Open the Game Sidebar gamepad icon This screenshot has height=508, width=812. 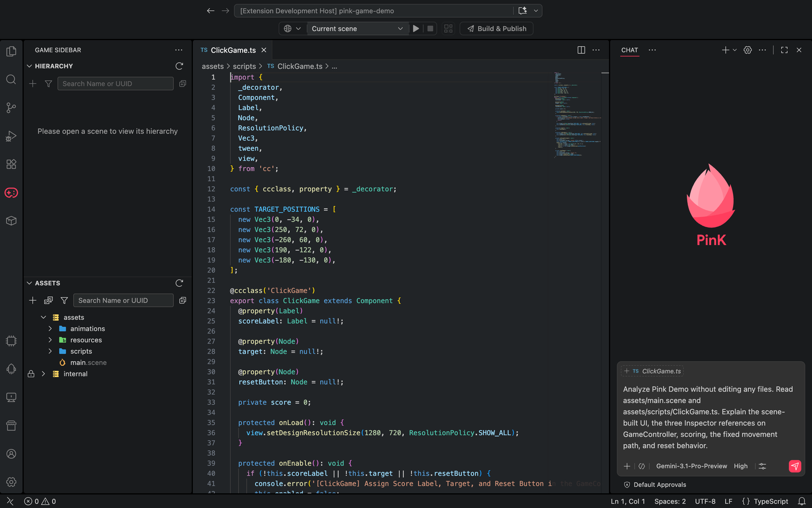tap(11, 193)
